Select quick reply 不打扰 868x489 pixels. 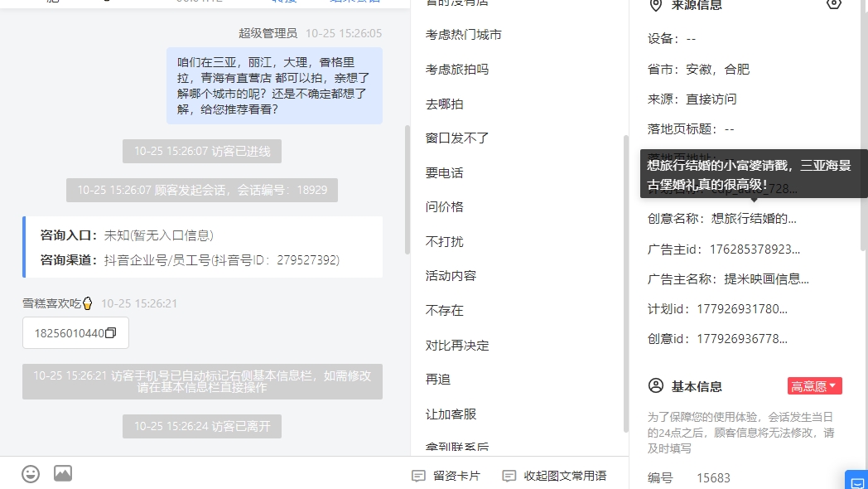tap(444, 241)
